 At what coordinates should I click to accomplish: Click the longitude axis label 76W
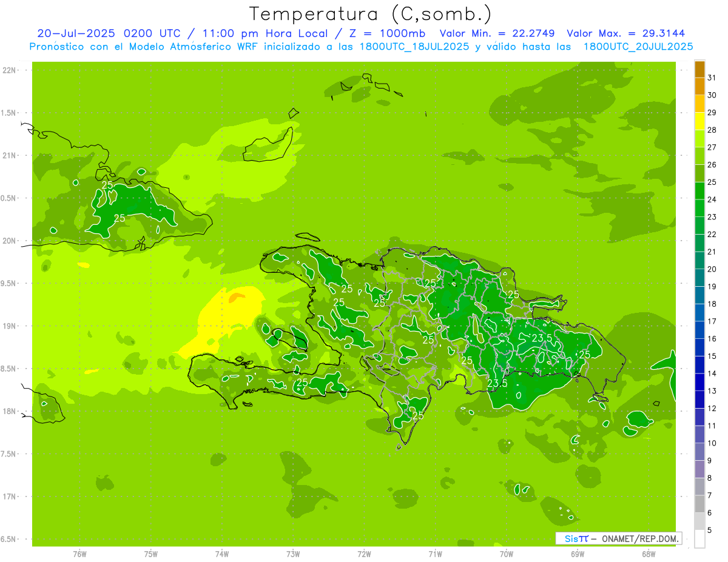[x=79, y=554]
